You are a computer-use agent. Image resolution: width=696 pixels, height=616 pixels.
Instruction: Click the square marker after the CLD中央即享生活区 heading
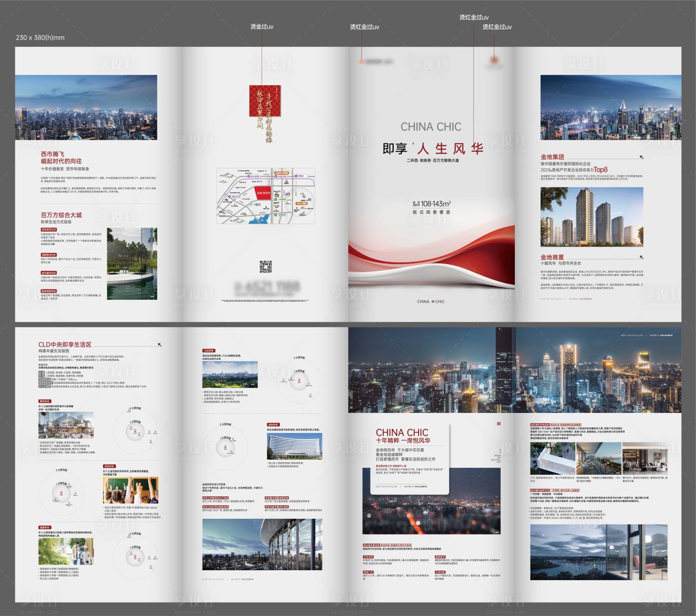pos(159,344)
